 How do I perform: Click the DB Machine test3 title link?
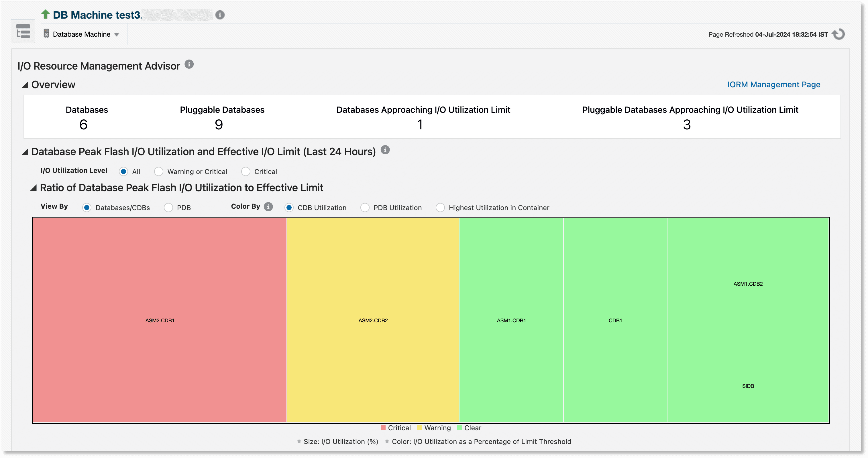coord(94,15)
